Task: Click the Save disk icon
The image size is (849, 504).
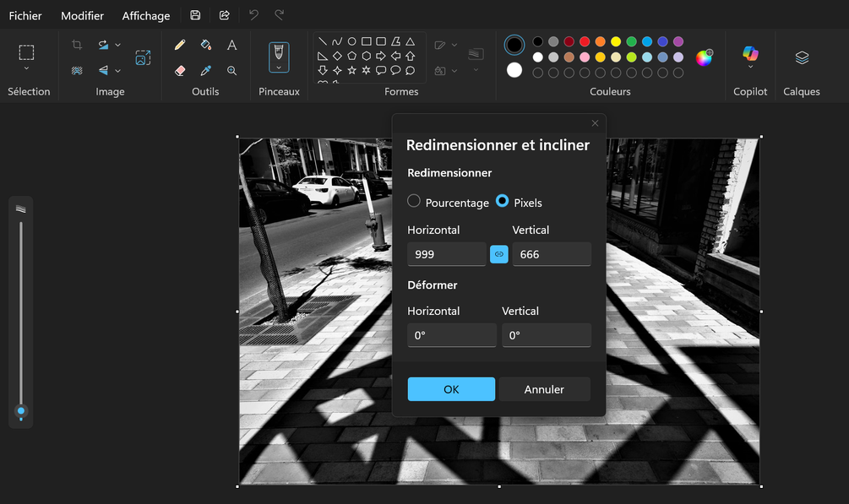Action: point(195,15)
